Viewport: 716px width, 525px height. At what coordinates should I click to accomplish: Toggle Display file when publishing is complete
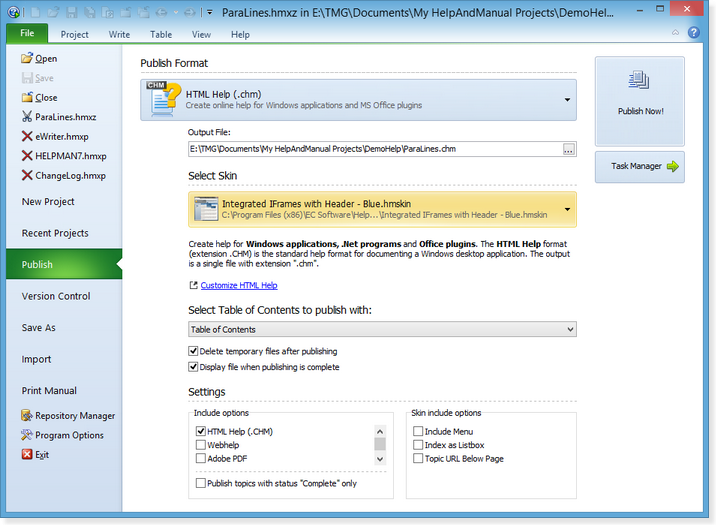tap(194, 368)
